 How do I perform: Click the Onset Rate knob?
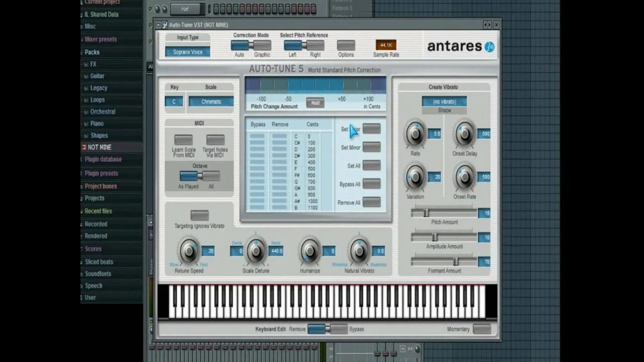(465, 176)
